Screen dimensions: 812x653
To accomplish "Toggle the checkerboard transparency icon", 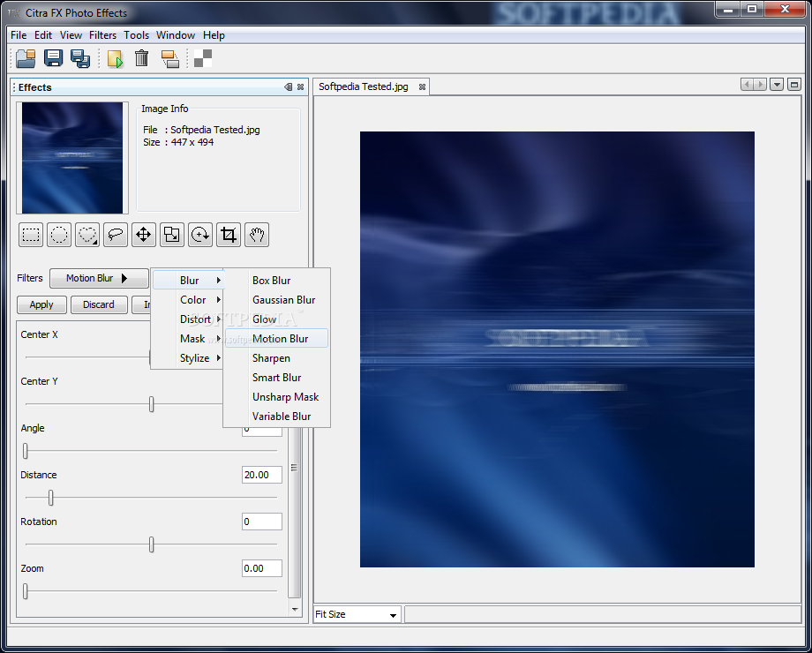I will tap(203, 58).
